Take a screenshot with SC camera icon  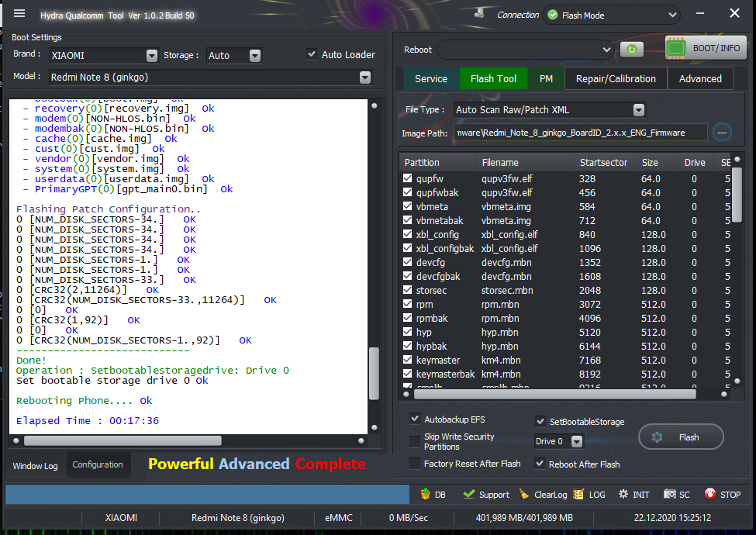pos(670,494)
